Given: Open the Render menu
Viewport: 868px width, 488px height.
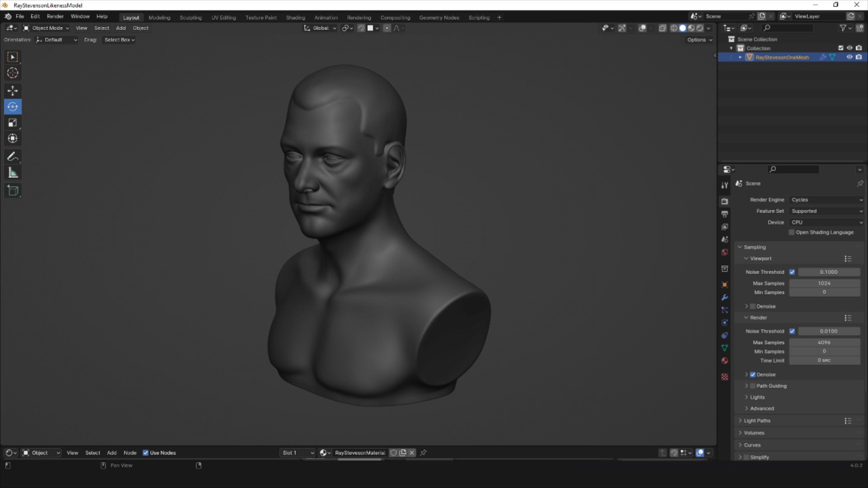Looking at the screenshot, I should click(55, 16).
